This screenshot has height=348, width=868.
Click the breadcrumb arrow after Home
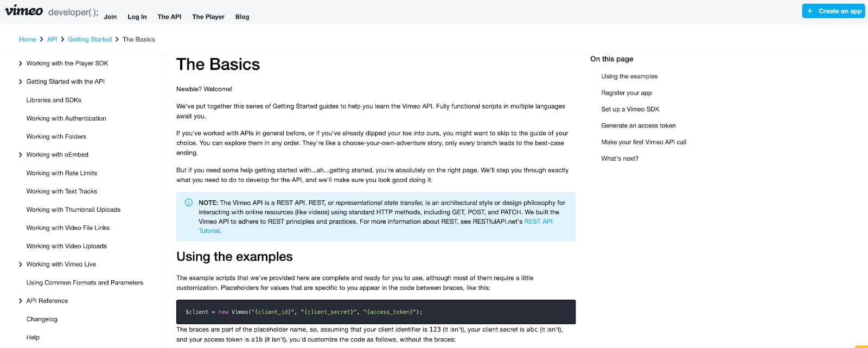click(42, 39)
